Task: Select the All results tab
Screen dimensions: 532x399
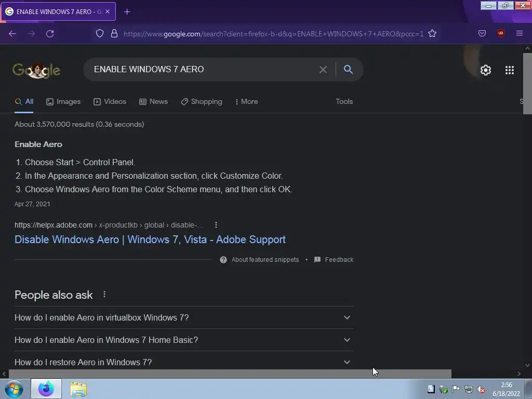Action: (24, 101)
